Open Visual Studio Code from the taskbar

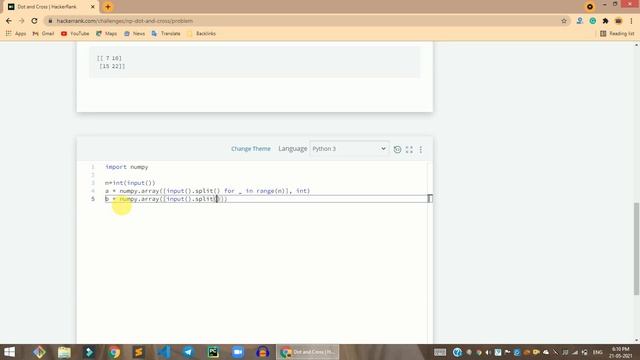(x=164, y=352)
